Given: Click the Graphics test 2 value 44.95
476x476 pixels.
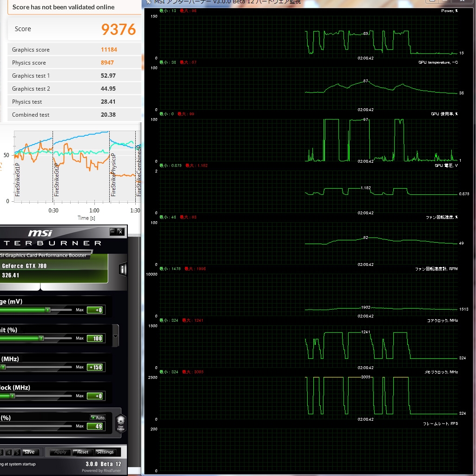Looking at the screenshot, I should pyautogui.click(x=108, y=89).
